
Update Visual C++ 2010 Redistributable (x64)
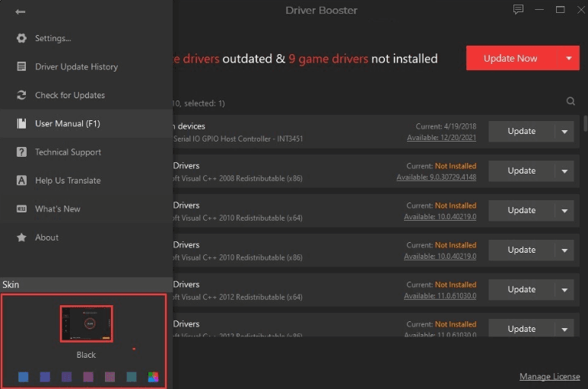[x=521, y=210]
